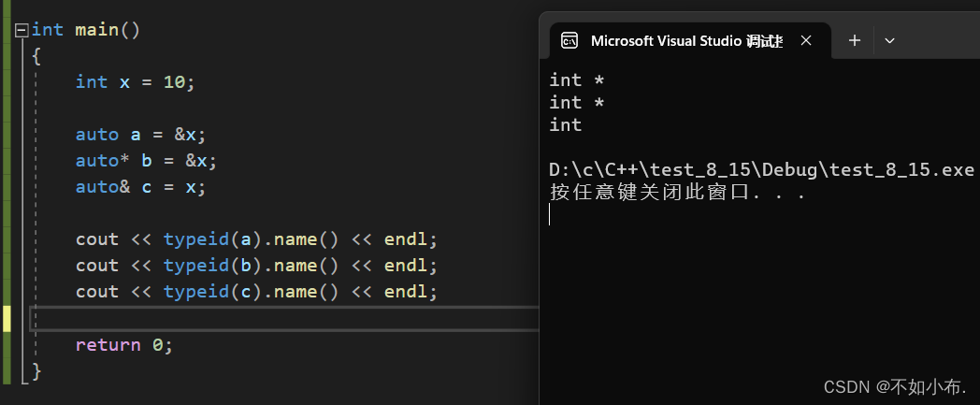980x405 pixels.
Task: Place cursor on 'int x = 10;' line
Action: (x=136, y=81)
